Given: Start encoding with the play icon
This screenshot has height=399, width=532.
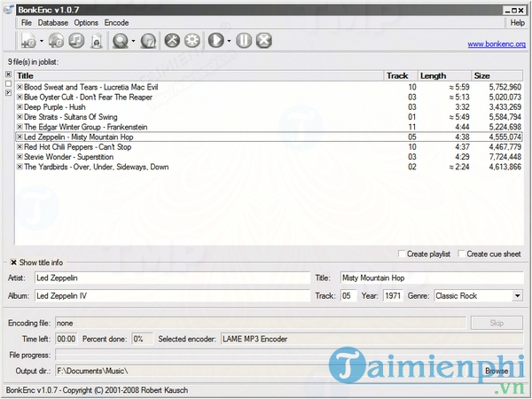Looking at the screenshot, I should point(214,40).
